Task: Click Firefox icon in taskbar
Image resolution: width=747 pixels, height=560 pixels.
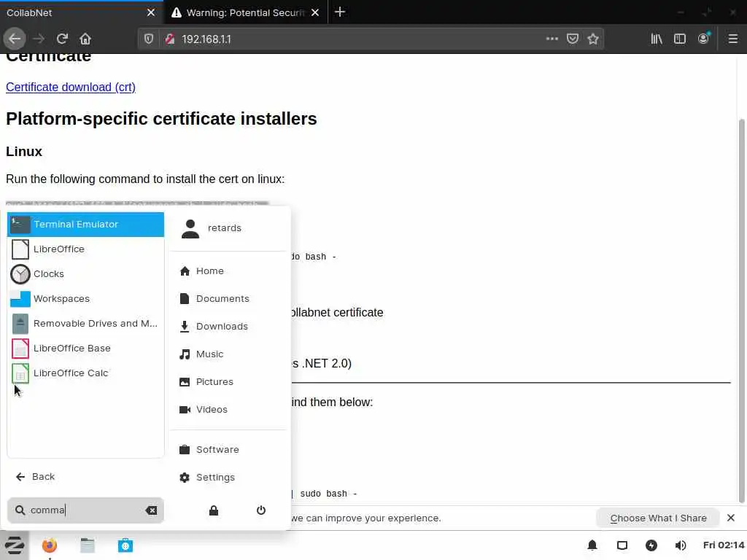Action: point(49,545)
